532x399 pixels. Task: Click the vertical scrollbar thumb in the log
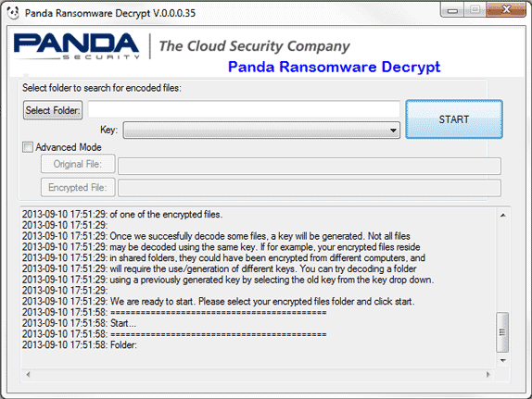[x=502, y=332]
